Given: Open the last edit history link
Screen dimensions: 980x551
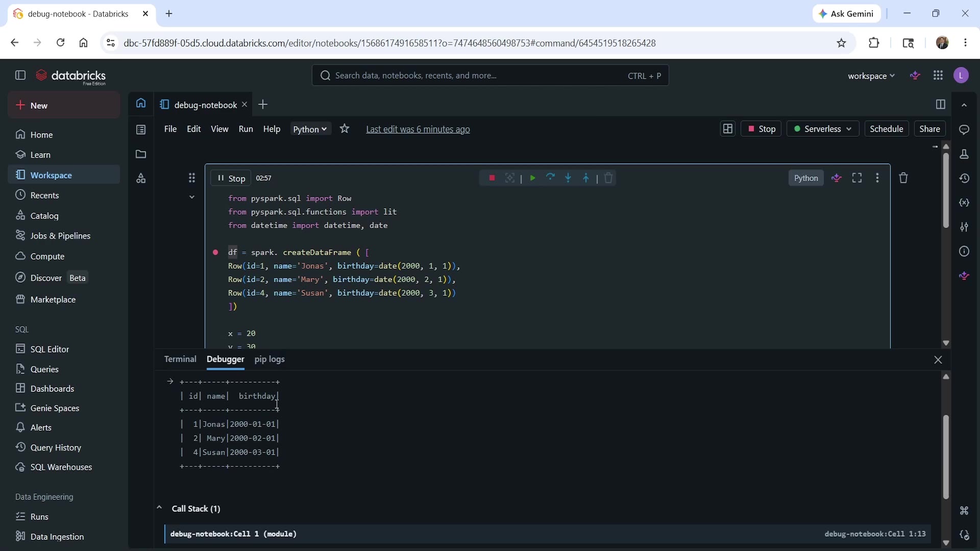Looking at the screenshot, I should point(418,130).
